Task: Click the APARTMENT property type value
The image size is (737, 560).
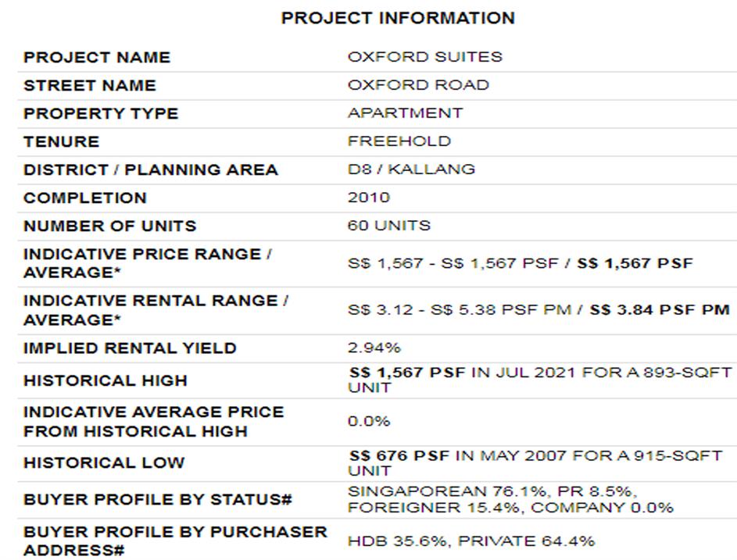Action: (405, 113)
